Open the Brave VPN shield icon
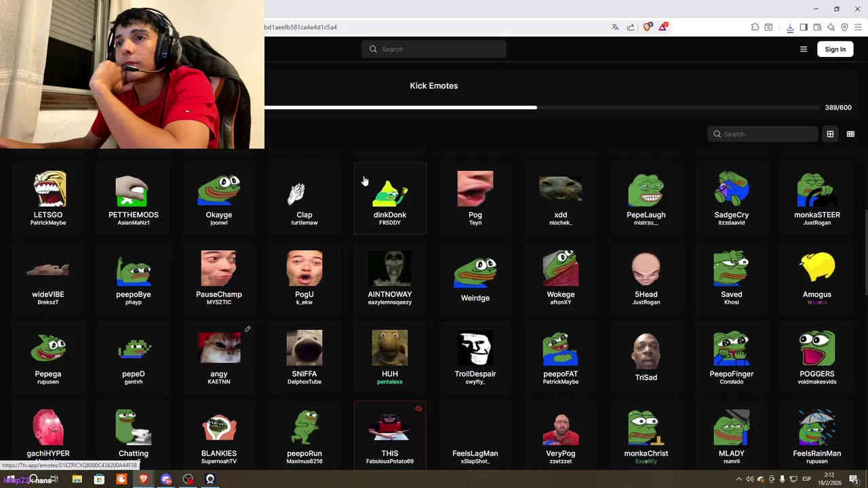Screen dimensions: 868x488 pos(844,27)
